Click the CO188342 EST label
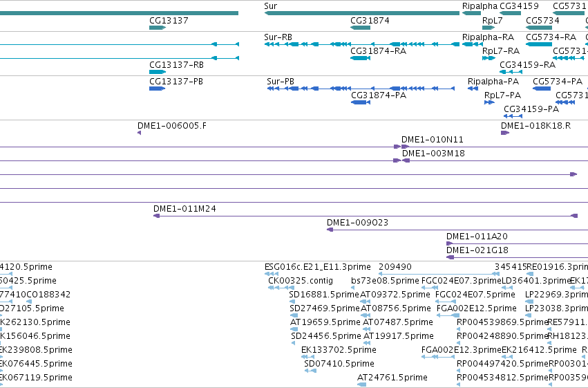 pos(48,295)
